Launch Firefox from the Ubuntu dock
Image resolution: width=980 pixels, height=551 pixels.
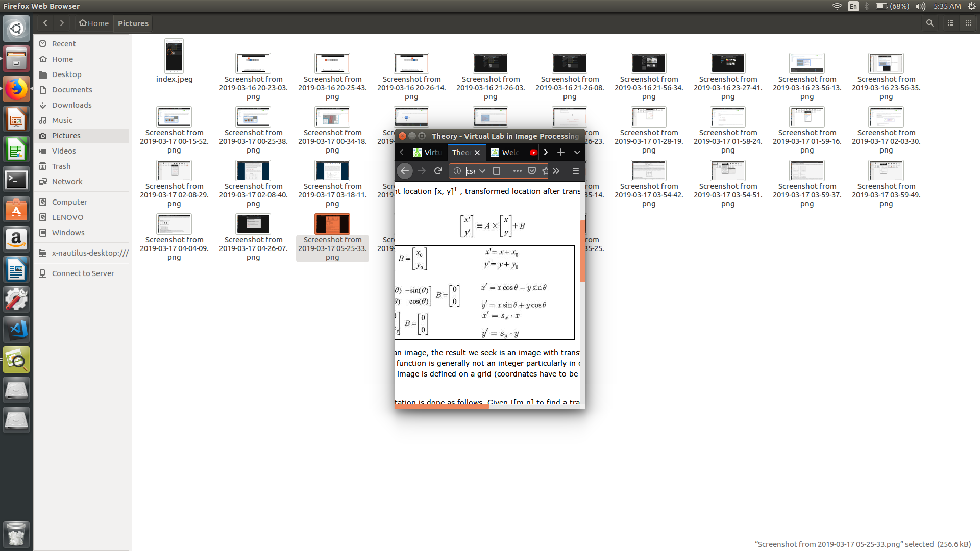[16, 88]
